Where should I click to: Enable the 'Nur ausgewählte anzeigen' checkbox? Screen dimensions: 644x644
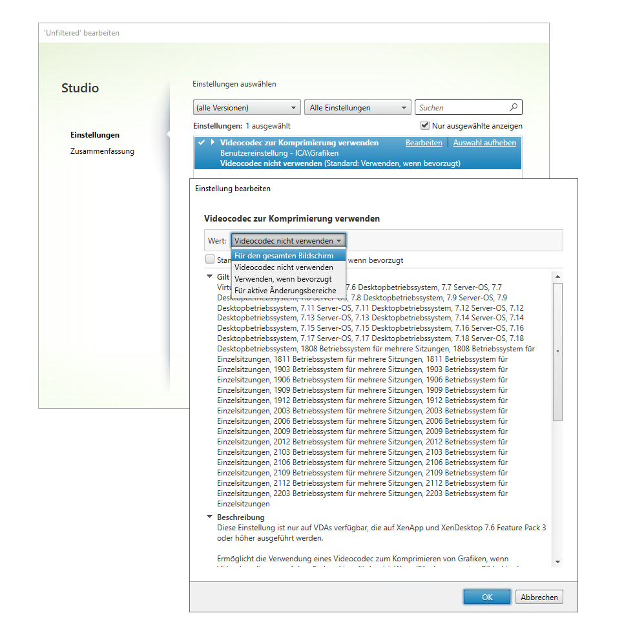[425, 125]
